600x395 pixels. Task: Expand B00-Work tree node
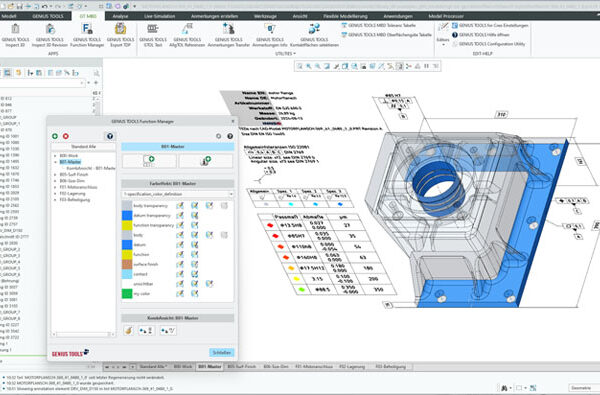(55, 156)
